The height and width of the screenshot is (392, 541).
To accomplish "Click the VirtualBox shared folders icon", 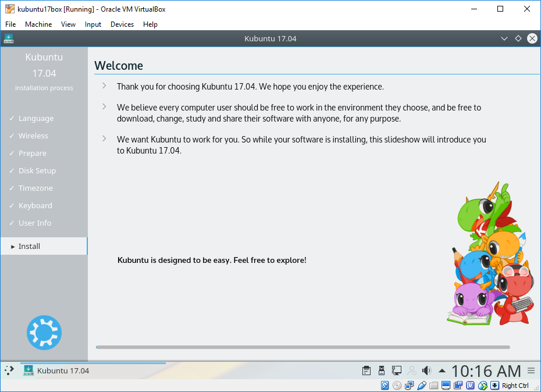I will [434, 386].
